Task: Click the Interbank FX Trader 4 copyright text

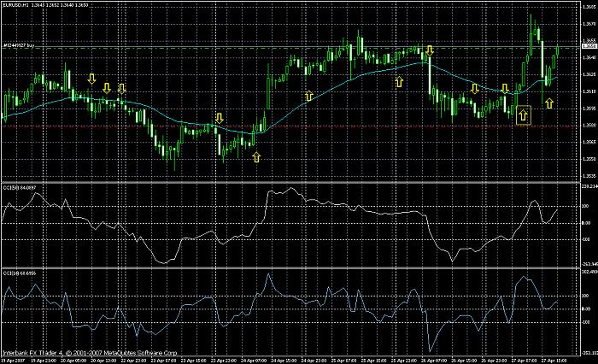Action: click(x=90, y=353)
